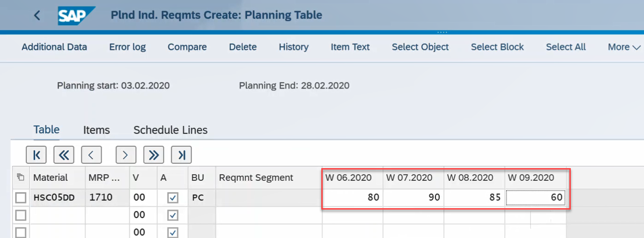Screen dimensions: 644x238
Task: Click the select-all rows table icon
Action: (x=20, y=177)
